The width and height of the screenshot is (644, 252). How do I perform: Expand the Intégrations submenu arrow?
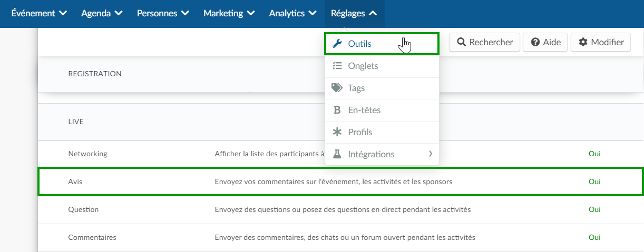point(430,154)
